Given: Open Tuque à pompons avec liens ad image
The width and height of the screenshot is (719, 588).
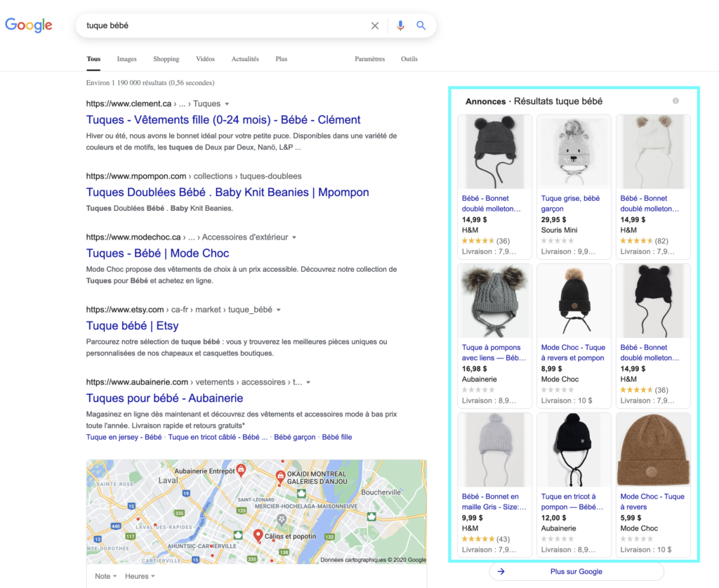Looking at the screenshot, I should (495, 301).
